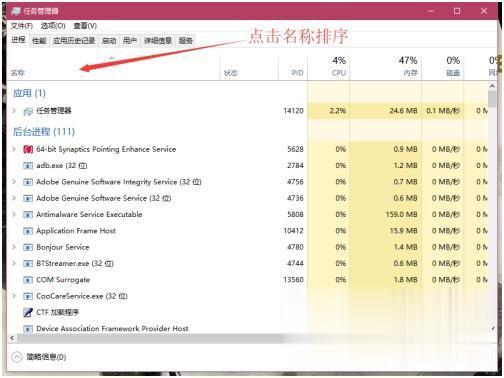
Task: Click 简略信息(D) to show fewer details
Action: click(46, 357)
